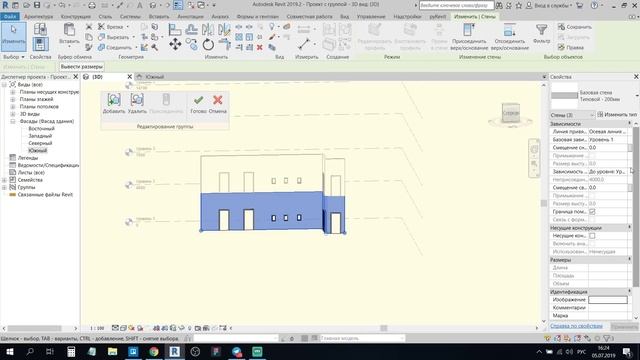Click the red X delete icon in ribbon

click(260, 48)
